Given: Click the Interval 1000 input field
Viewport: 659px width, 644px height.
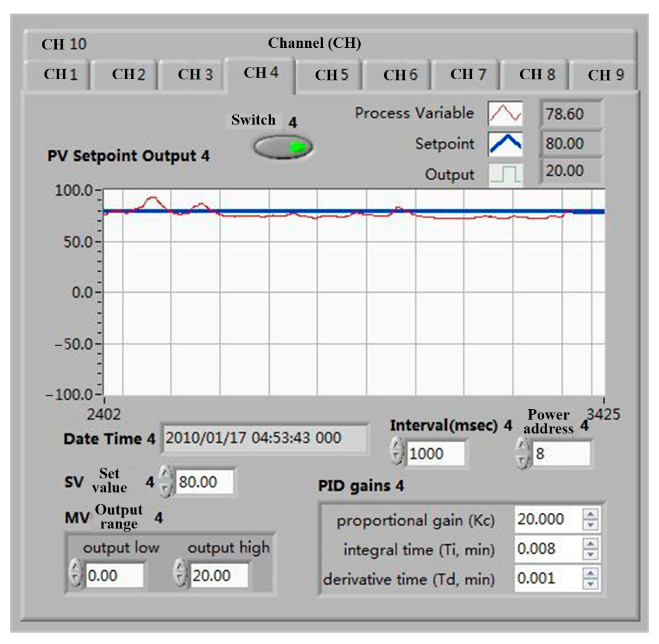Looking at the screenshot, I should pyautogui.click(x=435, y=453).
